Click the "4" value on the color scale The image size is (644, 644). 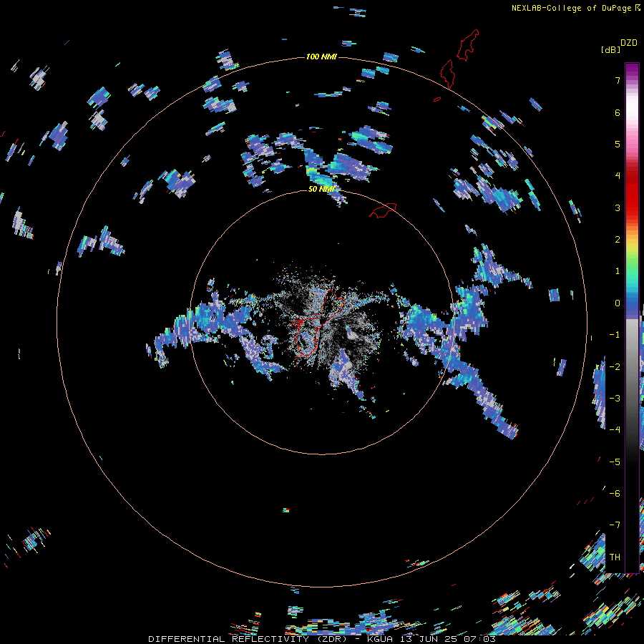click(618, 176)
